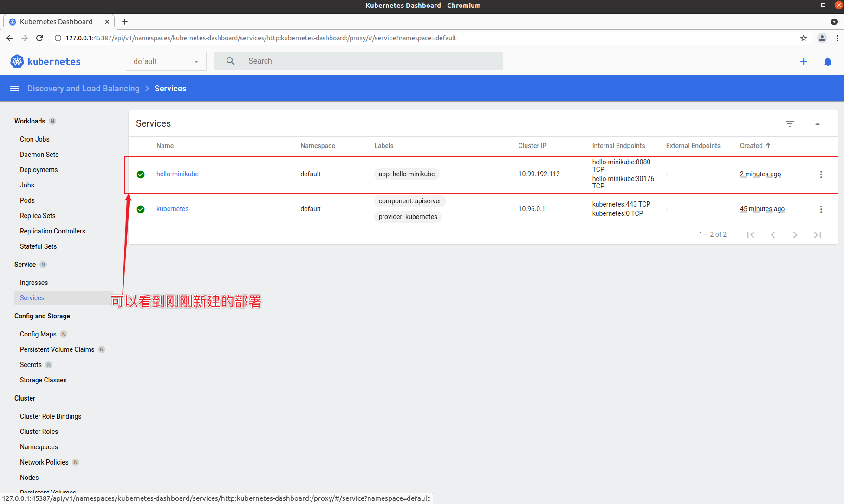The width and height of the screenshot is (844, 504).
Task: Open Ingresses in sidebar
Action: (34, 283)
